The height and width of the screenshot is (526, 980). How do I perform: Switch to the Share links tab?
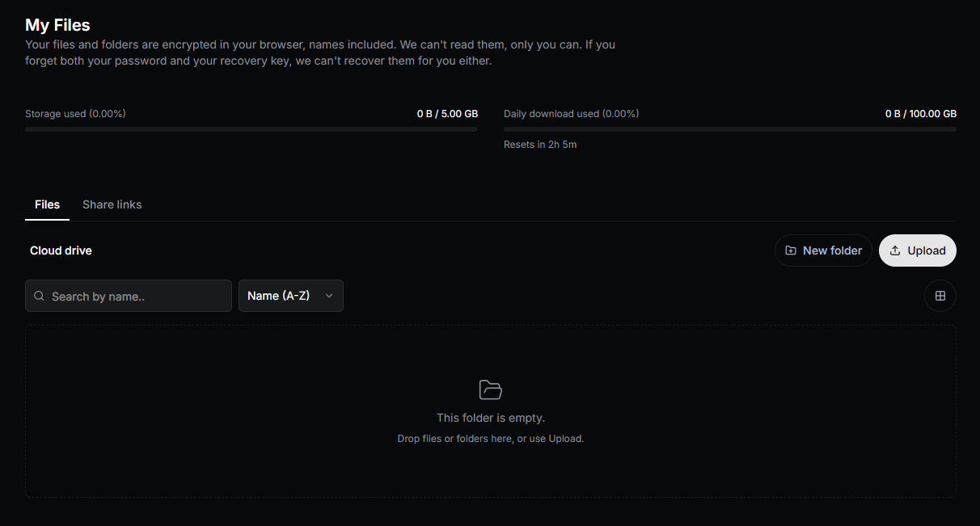coord(112,204)
